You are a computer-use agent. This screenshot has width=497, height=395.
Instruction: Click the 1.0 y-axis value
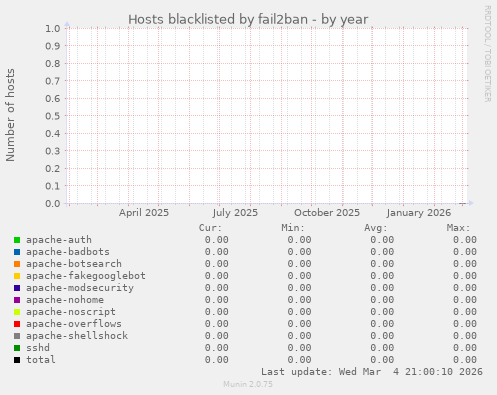click(53, 28)
